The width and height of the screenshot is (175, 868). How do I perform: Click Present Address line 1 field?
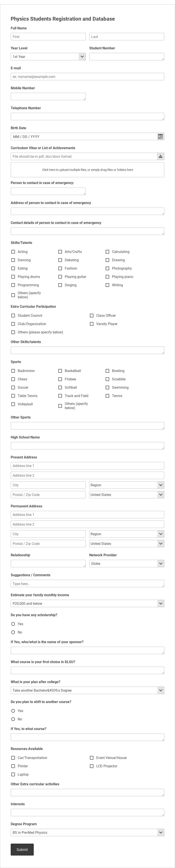pyautogui.click(x=87, y=466)
